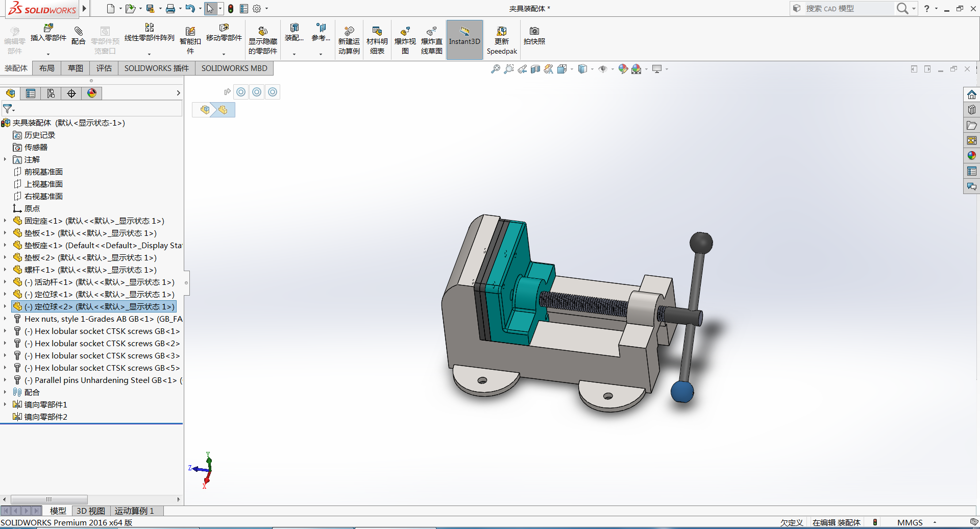Expand the 固定座<1> component node
The width and height of the screenshot is (980, 529).
coord(5,221)
